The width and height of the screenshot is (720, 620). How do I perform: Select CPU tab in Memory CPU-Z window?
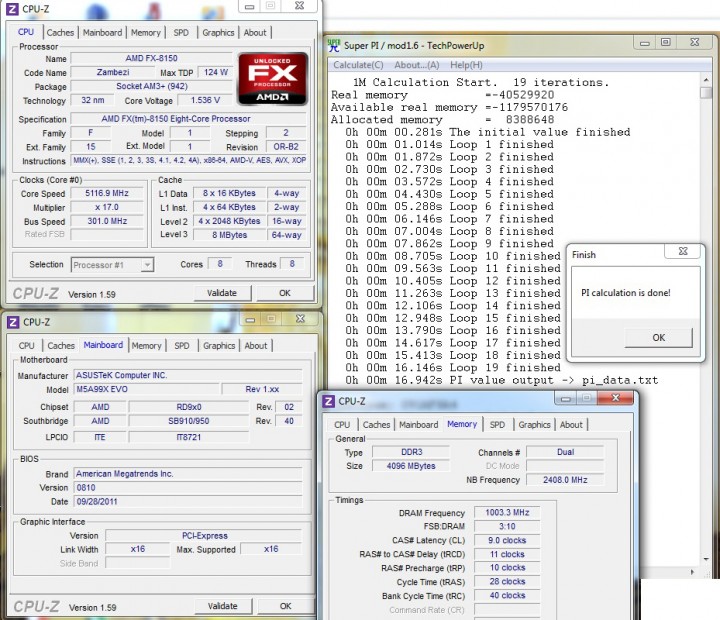[x=342, y=425]
